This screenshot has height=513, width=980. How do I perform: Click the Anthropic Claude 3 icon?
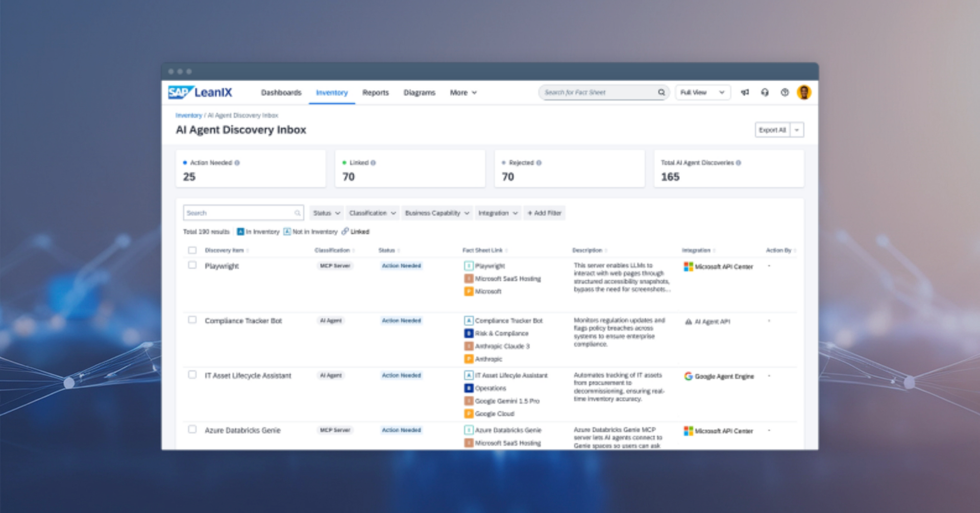pyautogui.click(x=469, y=346)
